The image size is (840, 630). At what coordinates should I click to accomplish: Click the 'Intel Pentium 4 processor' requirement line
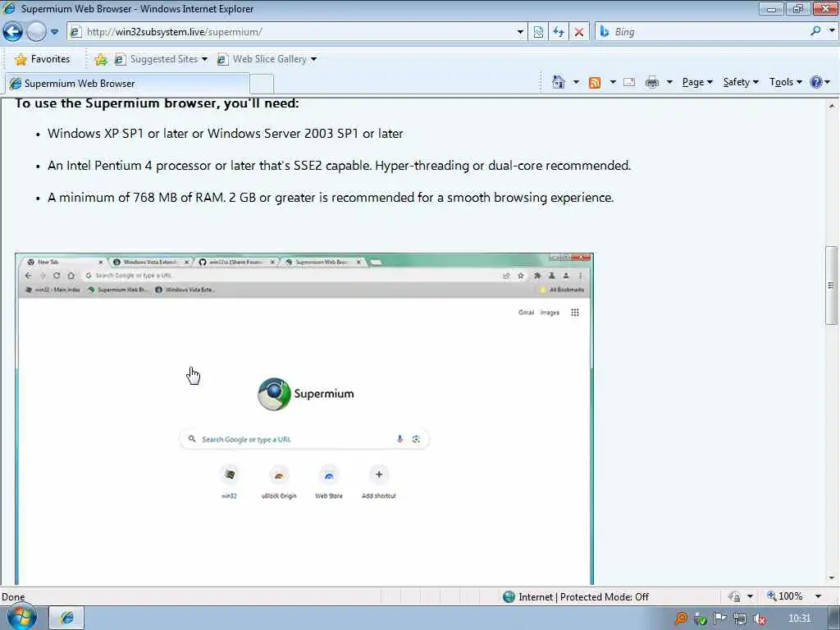pyautogui.click(x=339, y=166)
